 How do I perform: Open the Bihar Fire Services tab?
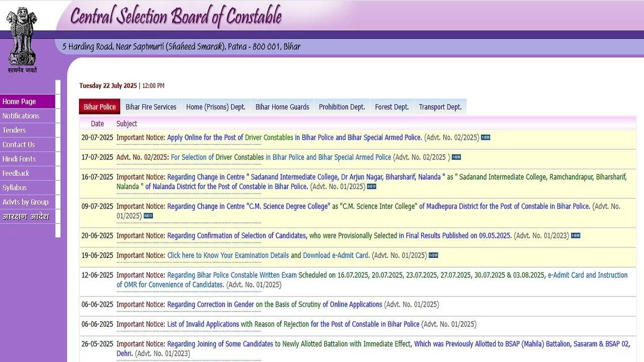coord(151,107)
